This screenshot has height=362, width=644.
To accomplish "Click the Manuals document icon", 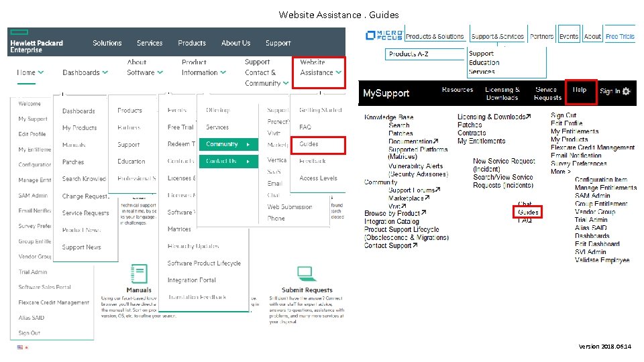I will pyautogui.click(x=139, y=274).
